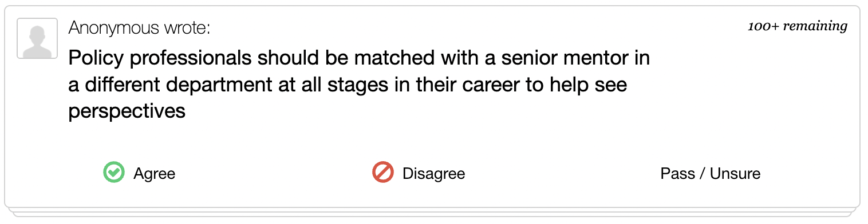Click the red prohibited Disagree icon

(x=383, y=173)
